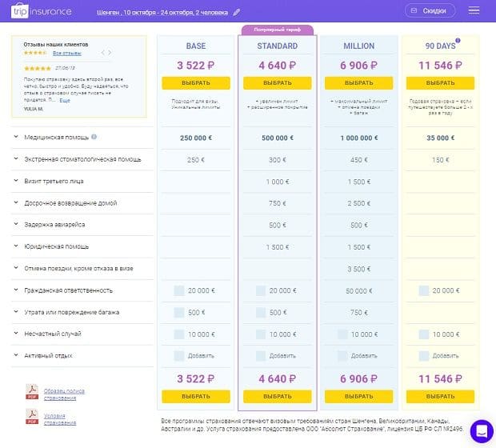This screenshot has width=496, height=448.
Task: Expand the Задержка авиарейса row
Action: [x=15, y=225]
